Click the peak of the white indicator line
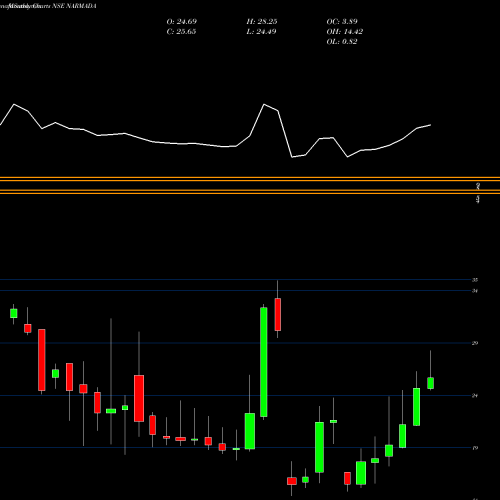This screenshot has width=500, height=500. click(x=264, y=104)
